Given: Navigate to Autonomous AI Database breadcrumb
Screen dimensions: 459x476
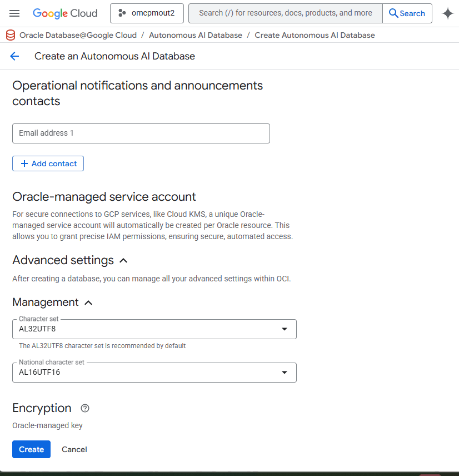Looking at the screenshot, I should (195, 34).
